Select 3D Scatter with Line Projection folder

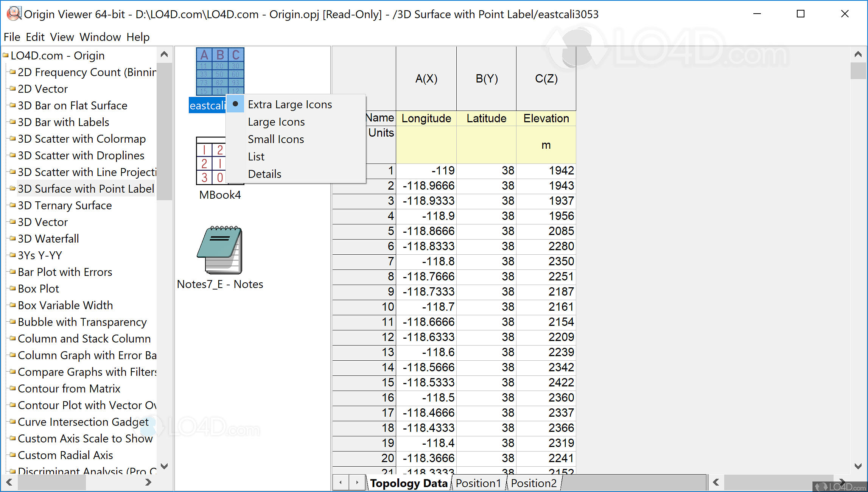[87, 172]
